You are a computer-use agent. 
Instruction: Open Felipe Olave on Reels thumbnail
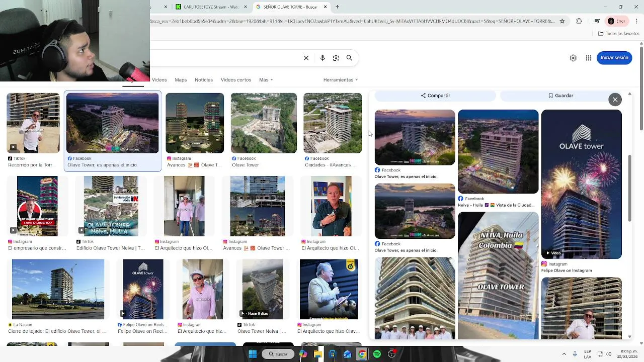pyautogui.click(x=143, y=289)
